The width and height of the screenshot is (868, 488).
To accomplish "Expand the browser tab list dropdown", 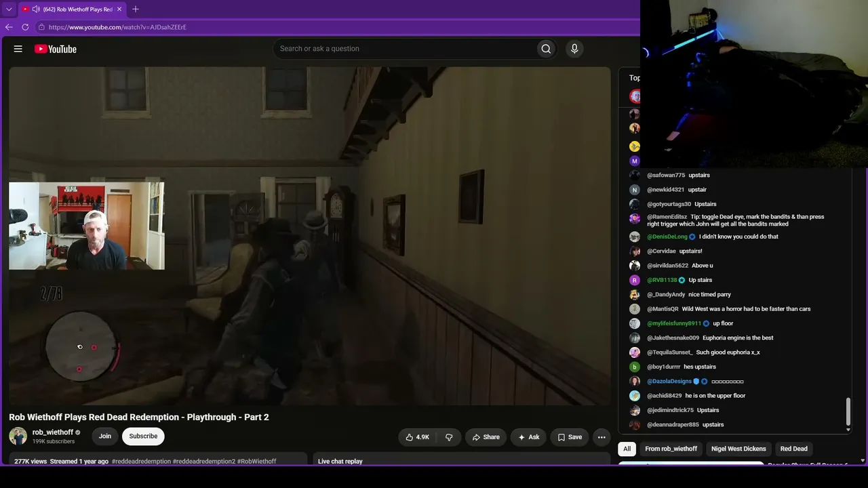I will click(9, 9).
